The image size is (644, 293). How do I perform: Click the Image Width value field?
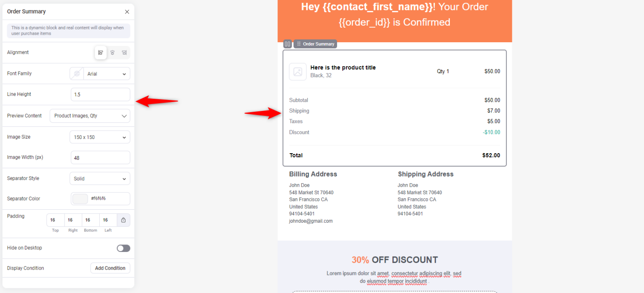click(100, 157)
